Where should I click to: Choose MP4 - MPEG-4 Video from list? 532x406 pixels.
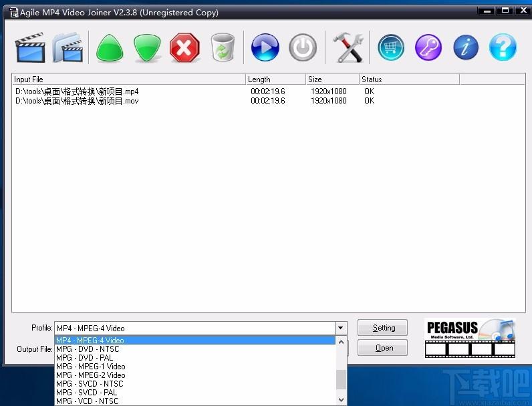click(195, 341)
